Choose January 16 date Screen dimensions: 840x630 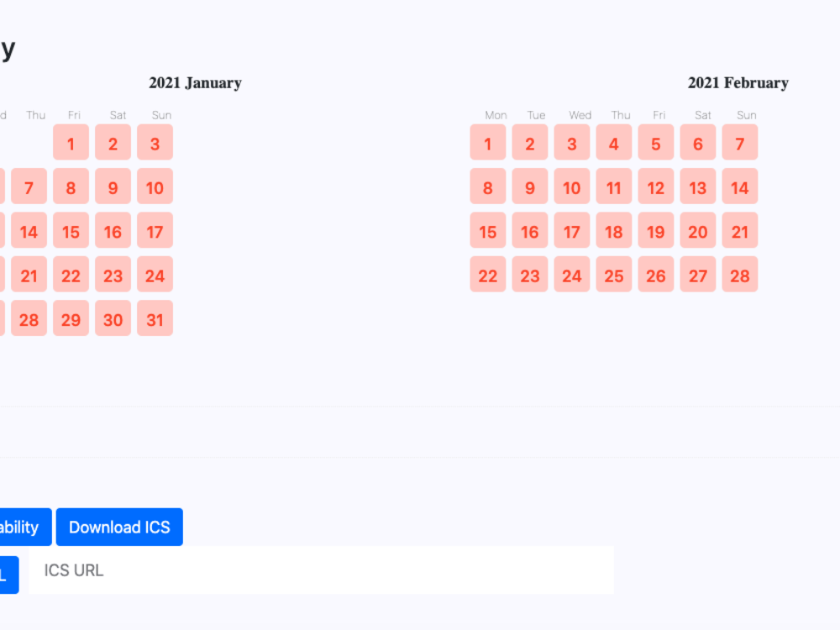click(113, 230)
